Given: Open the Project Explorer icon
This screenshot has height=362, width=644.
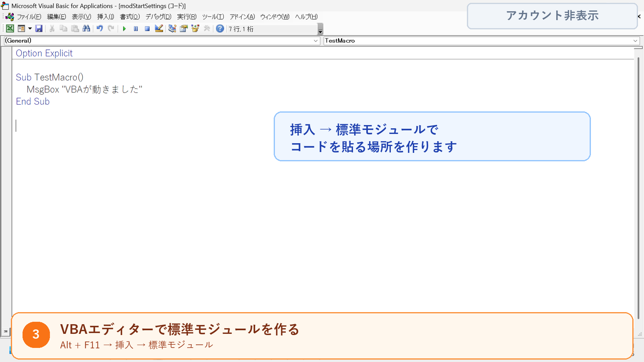Looking at the screenshot, I should point(172,29).
